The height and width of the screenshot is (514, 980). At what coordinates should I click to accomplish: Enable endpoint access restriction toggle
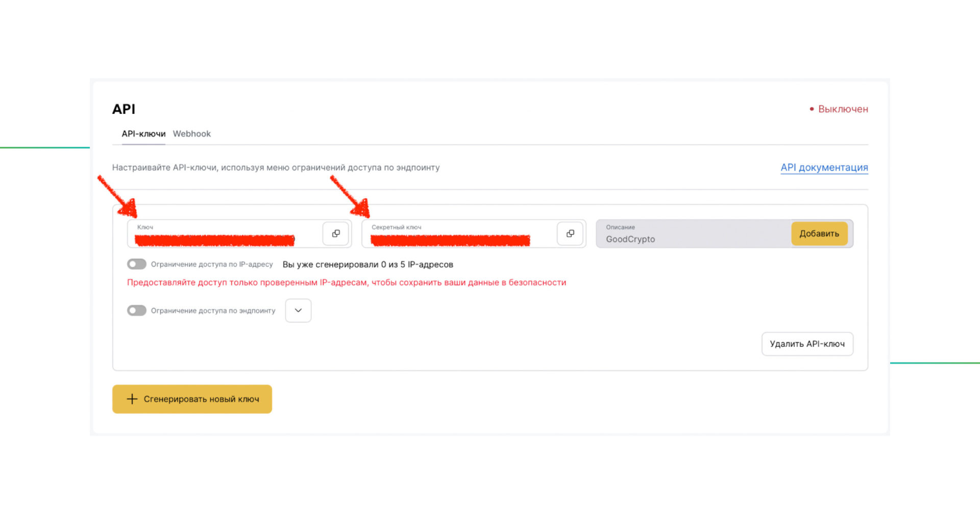click(137, 311)
